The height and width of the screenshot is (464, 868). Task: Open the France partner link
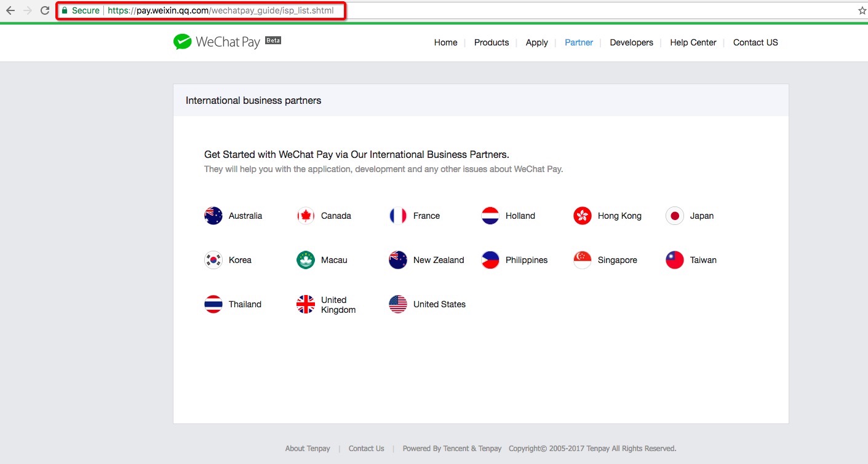tap(426, 216)
